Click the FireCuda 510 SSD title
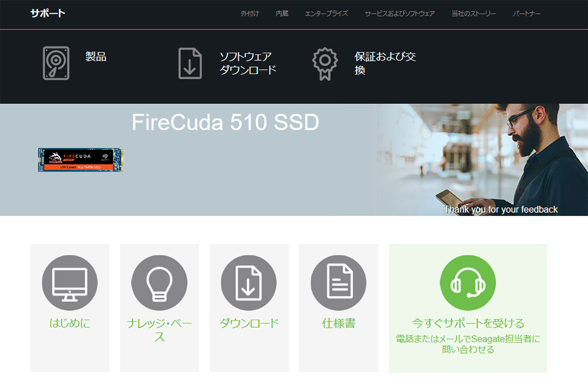Image resolution: width=588 pixels, height=392 pixels. click(x=225, y=122)
